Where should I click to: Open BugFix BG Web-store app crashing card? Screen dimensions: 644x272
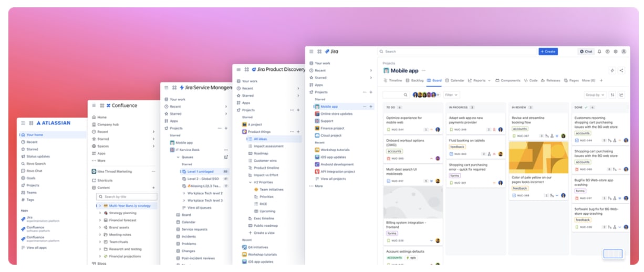(x=601, y=189)
